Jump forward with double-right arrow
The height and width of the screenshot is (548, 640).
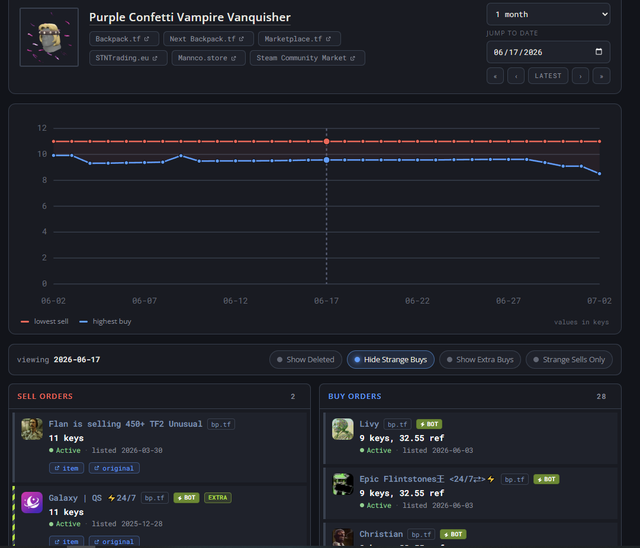click(601, 76)
